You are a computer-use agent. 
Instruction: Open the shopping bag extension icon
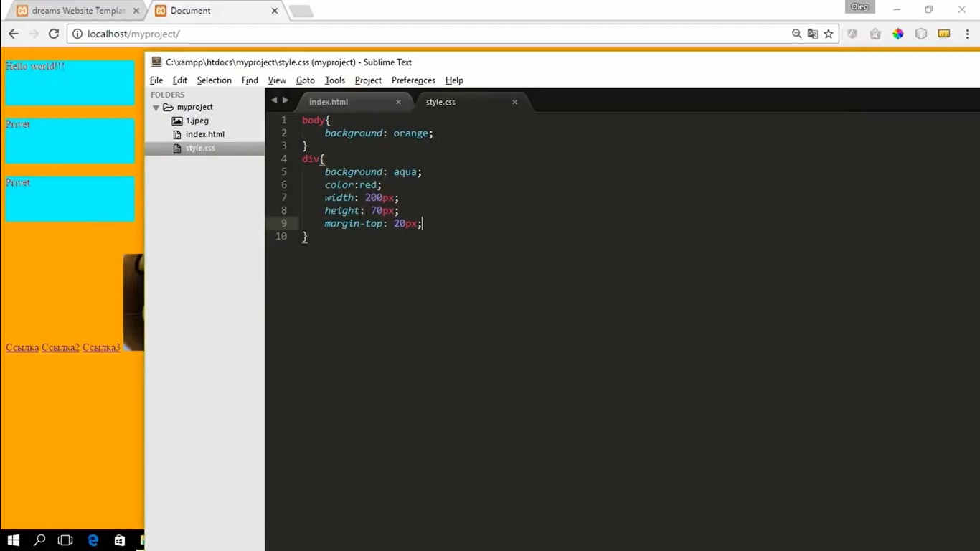click(875, 34)
